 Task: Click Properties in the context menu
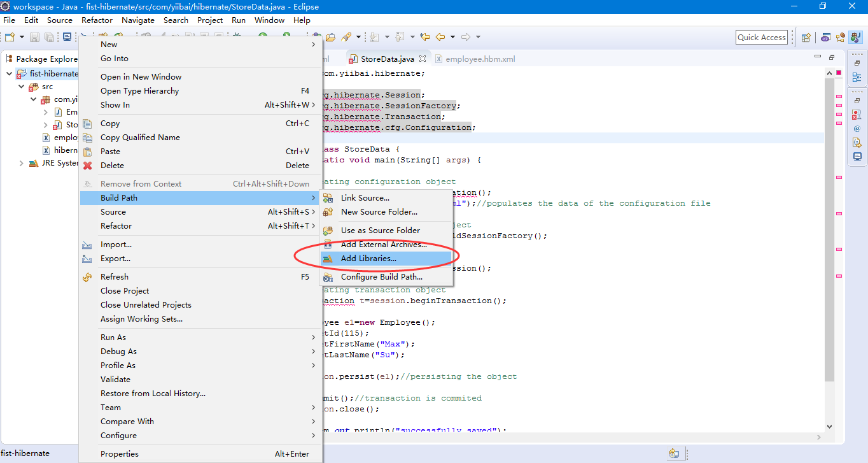(x=120, y=454)
